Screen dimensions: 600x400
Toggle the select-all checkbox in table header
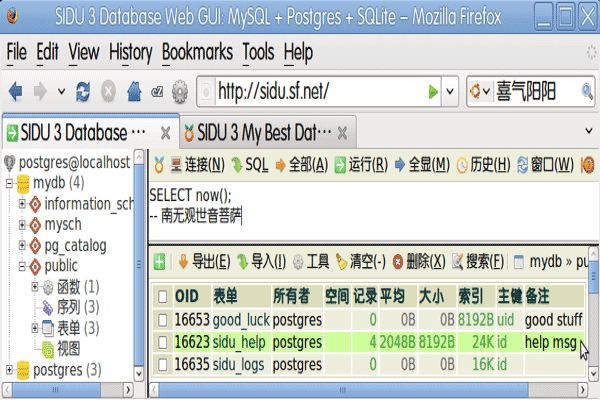click(x=161, y=297)
